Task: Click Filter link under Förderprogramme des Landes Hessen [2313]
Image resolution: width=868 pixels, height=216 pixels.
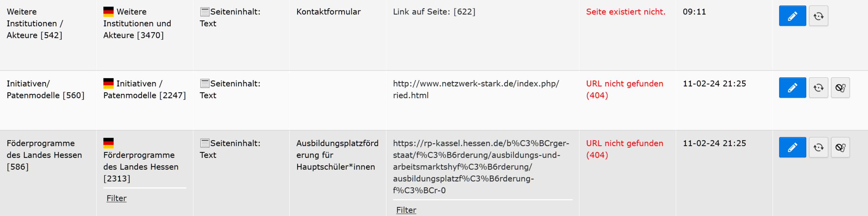Action: (x=116, y=198)
